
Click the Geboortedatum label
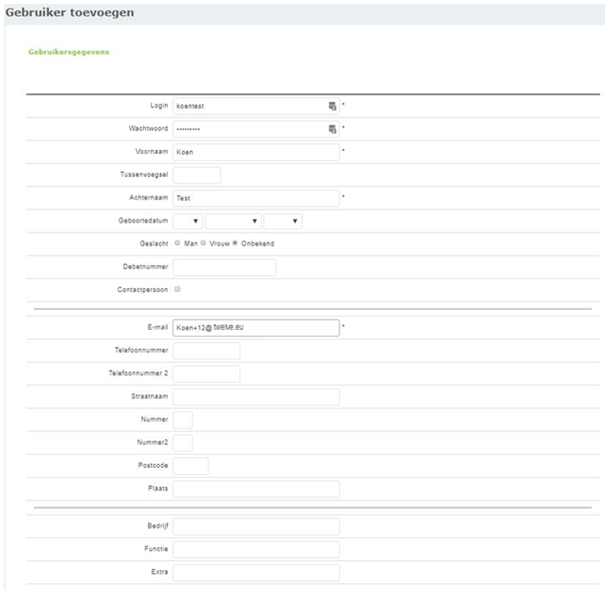point(143,221)
